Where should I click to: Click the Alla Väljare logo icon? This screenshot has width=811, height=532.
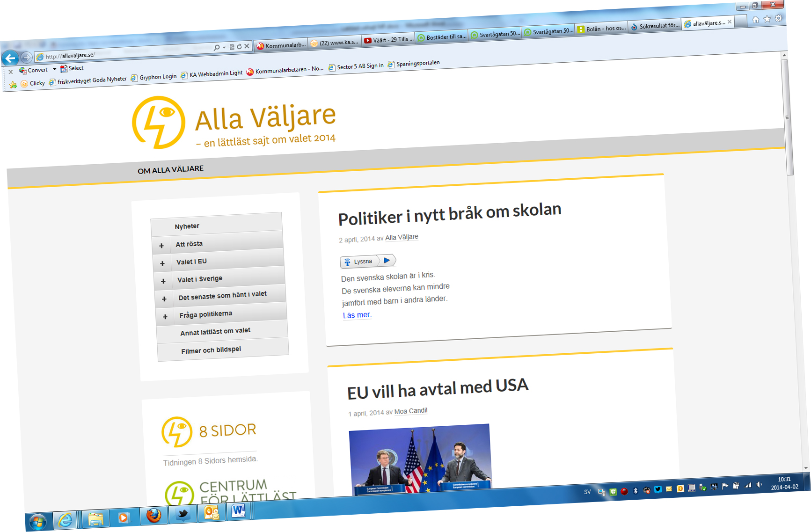[158, 123]
